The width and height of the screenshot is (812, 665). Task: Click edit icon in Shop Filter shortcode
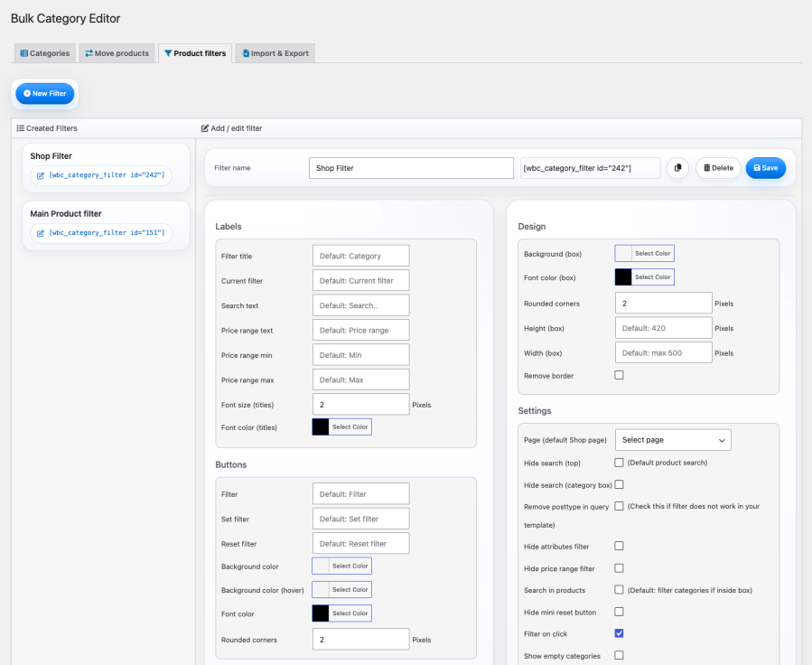pos(41,175)
